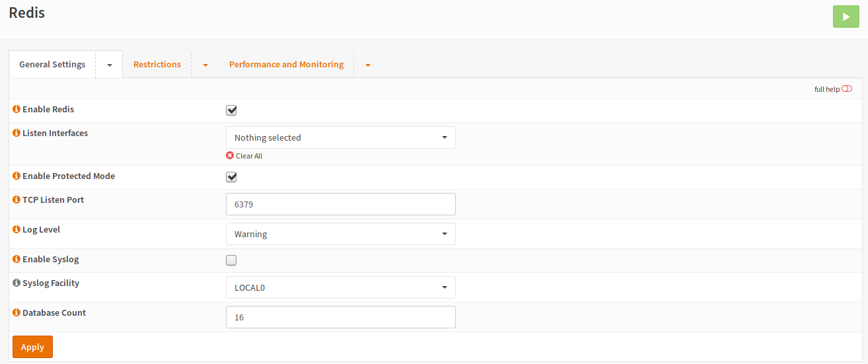The image size is (868, 364).
Task: Click the Enable Redis label text
Action: pyautogui.click(x=48, y=109)
